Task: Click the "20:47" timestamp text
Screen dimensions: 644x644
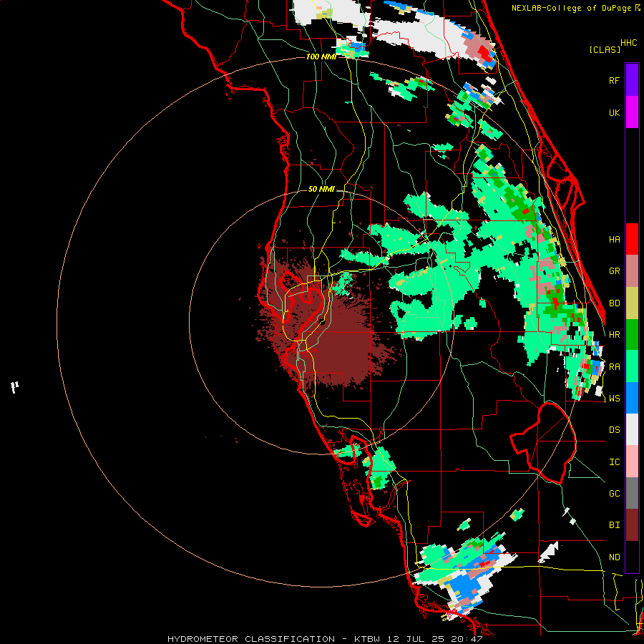Action: pyautogui.click(x=469, y=639)
